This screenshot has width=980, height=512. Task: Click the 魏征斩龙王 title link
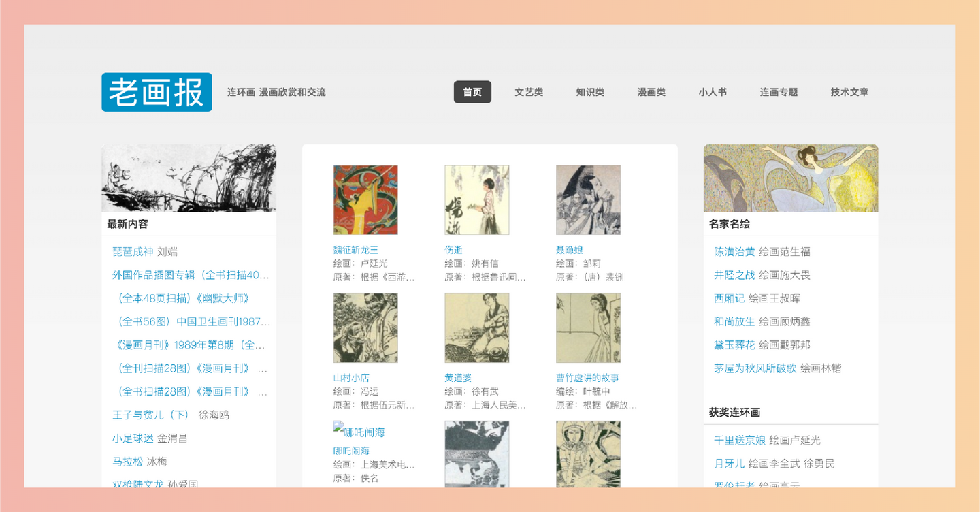(x=356, y=250)
